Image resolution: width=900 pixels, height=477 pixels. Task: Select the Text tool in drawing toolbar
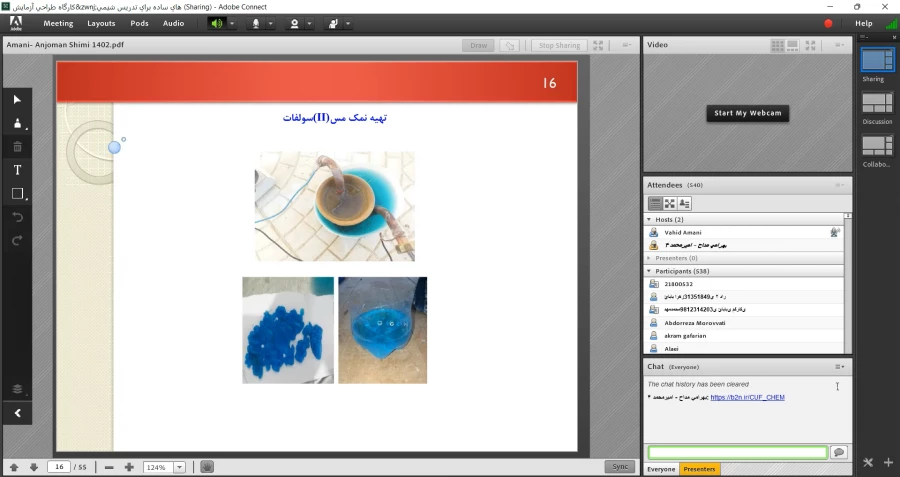tap(17, 170)
